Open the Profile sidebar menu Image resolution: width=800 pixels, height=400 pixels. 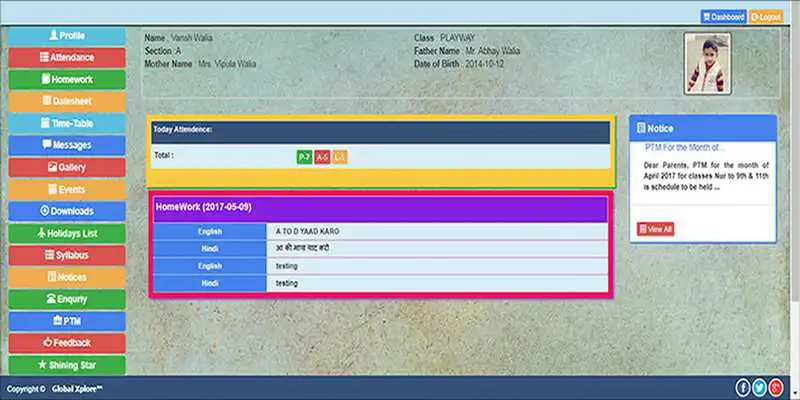pyautogui.click(x=67, y=36)
